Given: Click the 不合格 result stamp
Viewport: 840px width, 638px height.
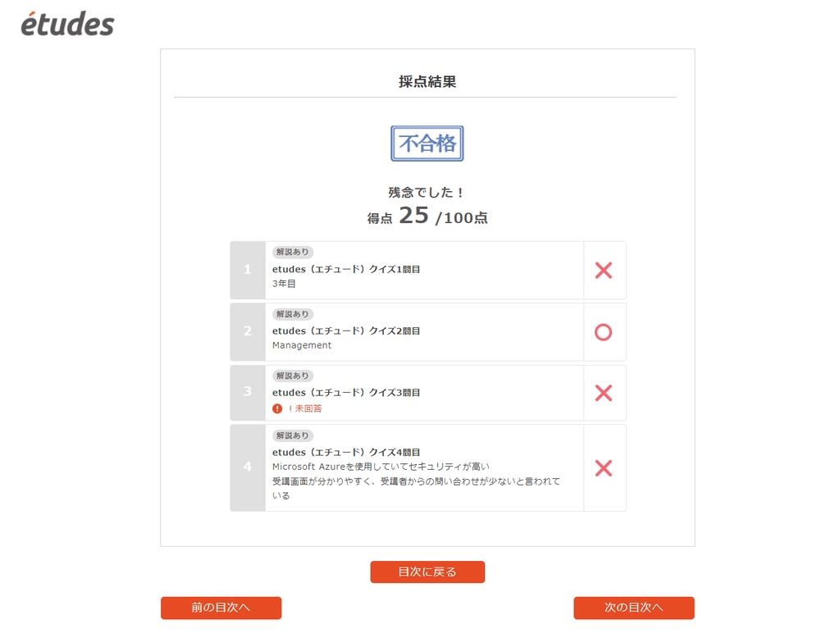Looking at the screenshot, I should click(427, 144).
